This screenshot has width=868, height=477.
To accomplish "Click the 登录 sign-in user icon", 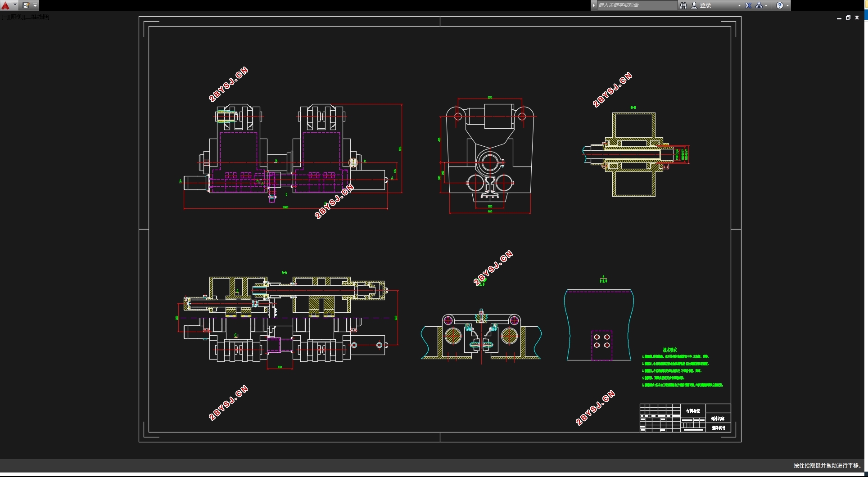I will click(694, 5).
